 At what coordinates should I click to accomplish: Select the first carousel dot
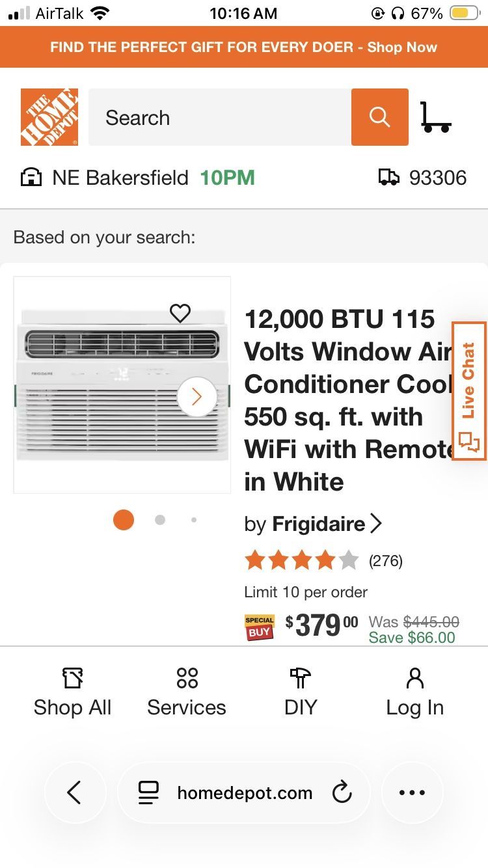pyautogui.click(x=123, y=519)
